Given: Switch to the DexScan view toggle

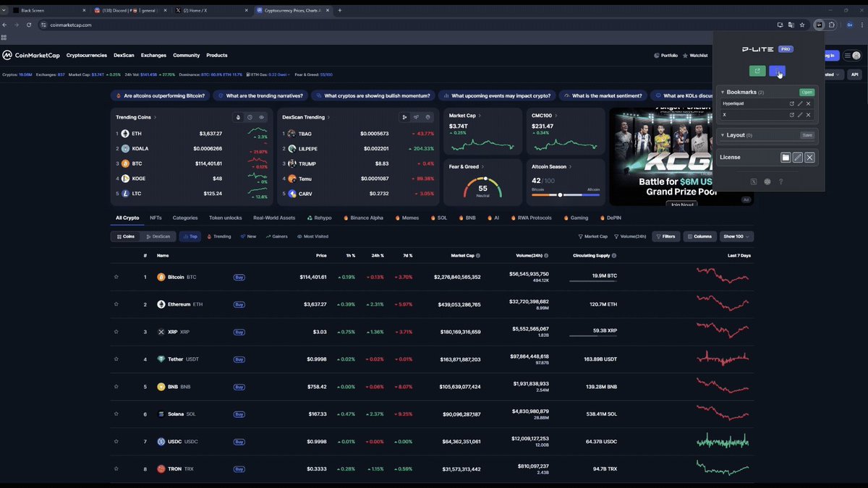Looking at the screenshot, I should (158, 236).
